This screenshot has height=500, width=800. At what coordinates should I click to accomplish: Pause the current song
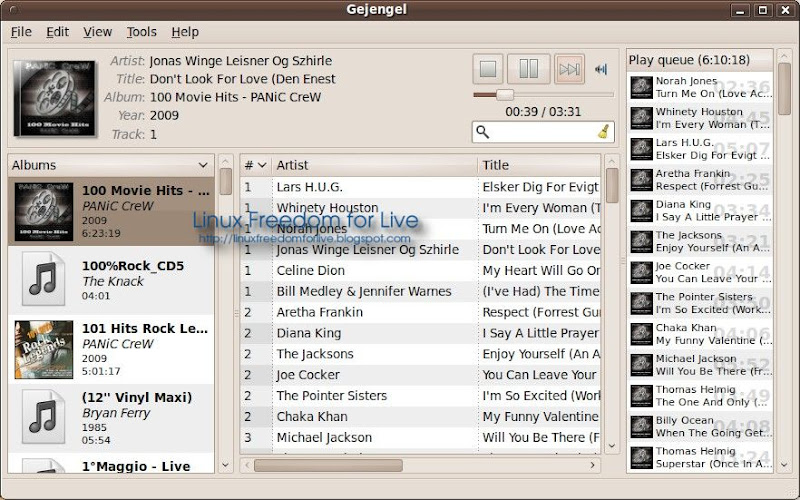[528, 69]
